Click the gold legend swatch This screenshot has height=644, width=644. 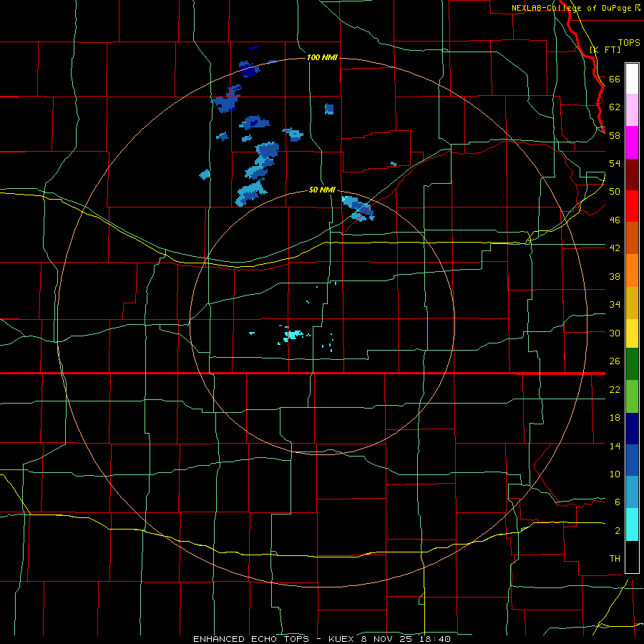click(x=632, y=303)
